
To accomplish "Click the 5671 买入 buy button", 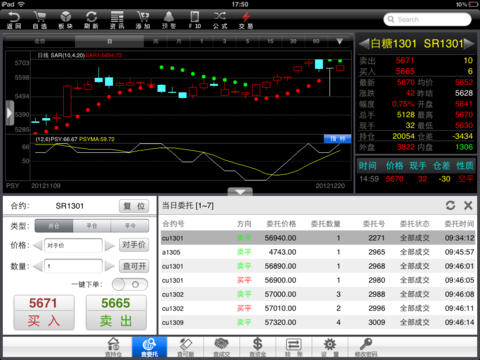I will (44, 312).
